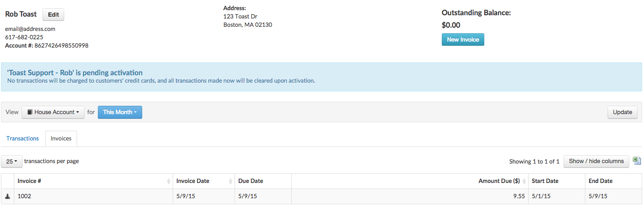The width and height of the screenshot is (644, 207).
Task: Open the House Account view dropdown
Action: pos(53,112)
